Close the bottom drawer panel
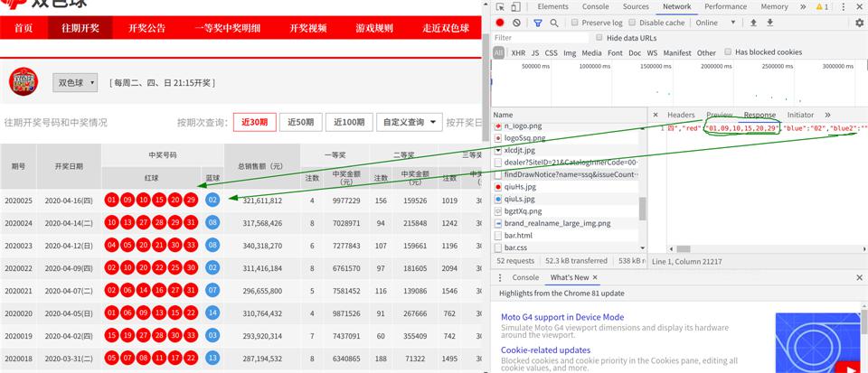This screenshot has height=373, width=868. point(860,277)
